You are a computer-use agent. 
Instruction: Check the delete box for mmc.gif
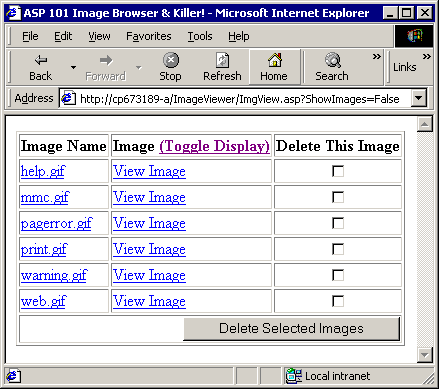[x=338, y=197]
